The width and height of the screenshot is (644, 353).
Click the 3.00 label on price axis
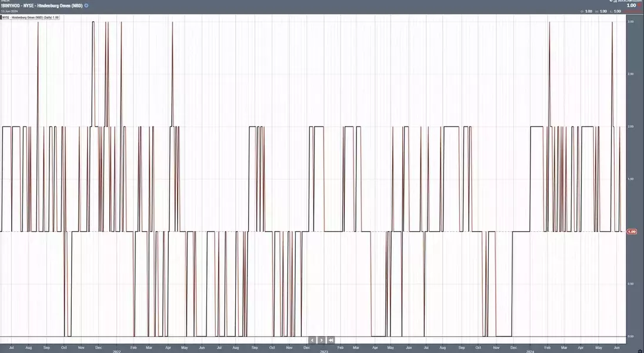pyautogui.click(x=630, y=21)
